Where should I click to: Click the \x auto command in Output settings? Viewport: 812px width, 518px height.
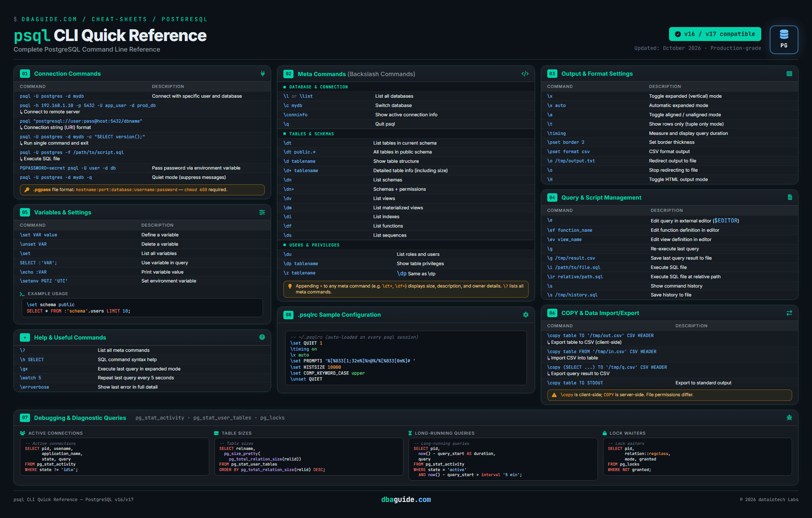(557, 106)
